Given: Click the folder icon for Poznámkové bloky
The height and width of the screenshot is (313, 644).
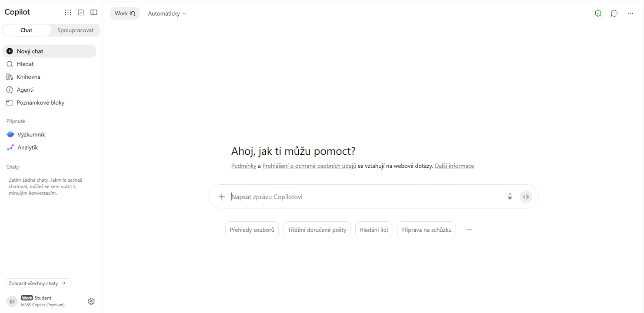Looking at the screenshot, I should point(10,103).
